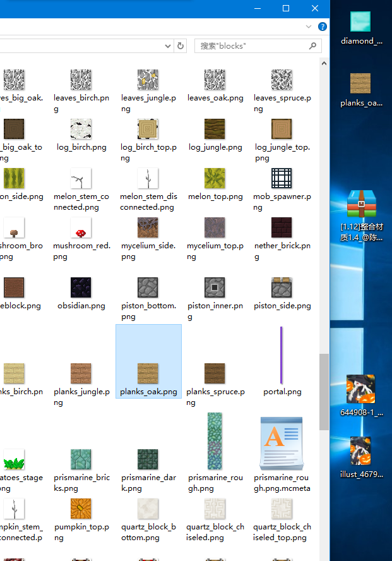The image size is (392, 561).
Task: Select the mycelium_side.png file icon
Action: click(x=148, y=227)
